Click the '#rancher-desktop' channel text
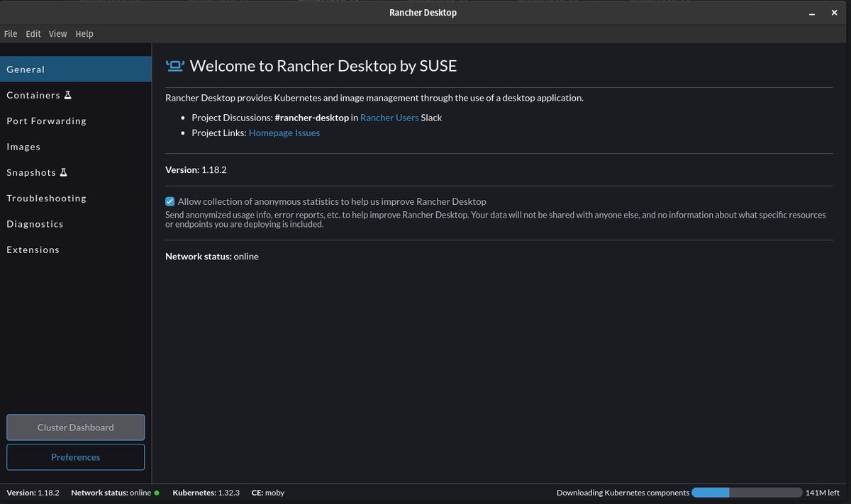Image resolution: width=851 pixels, height=504 pixels. point(312,118)
